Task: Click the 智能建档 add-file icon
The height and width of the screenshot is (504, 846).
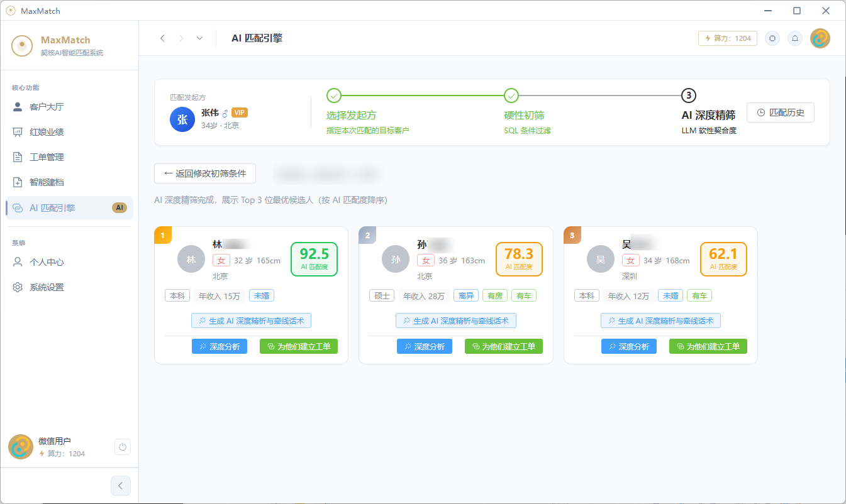Action: pos(18,182)
